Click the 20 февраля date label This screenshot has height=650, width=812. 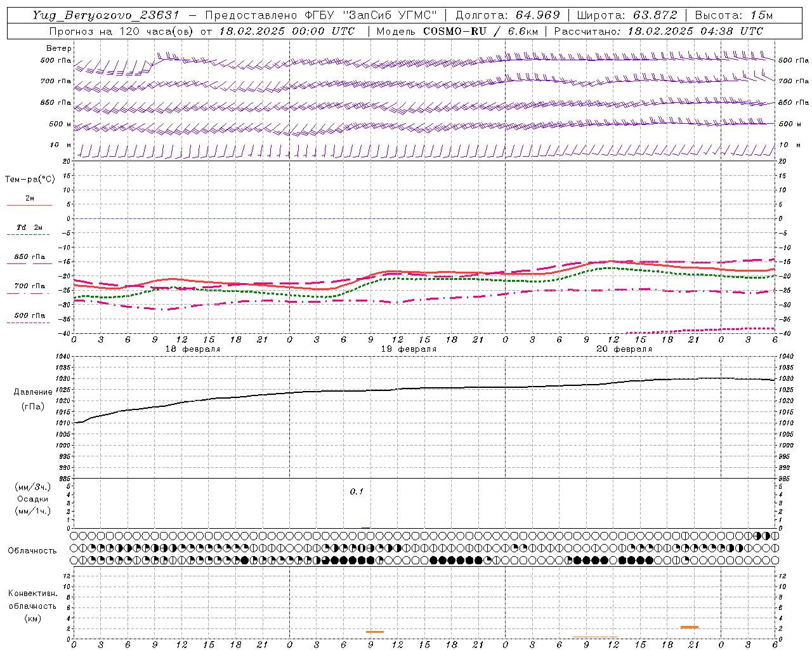point(624,349)
